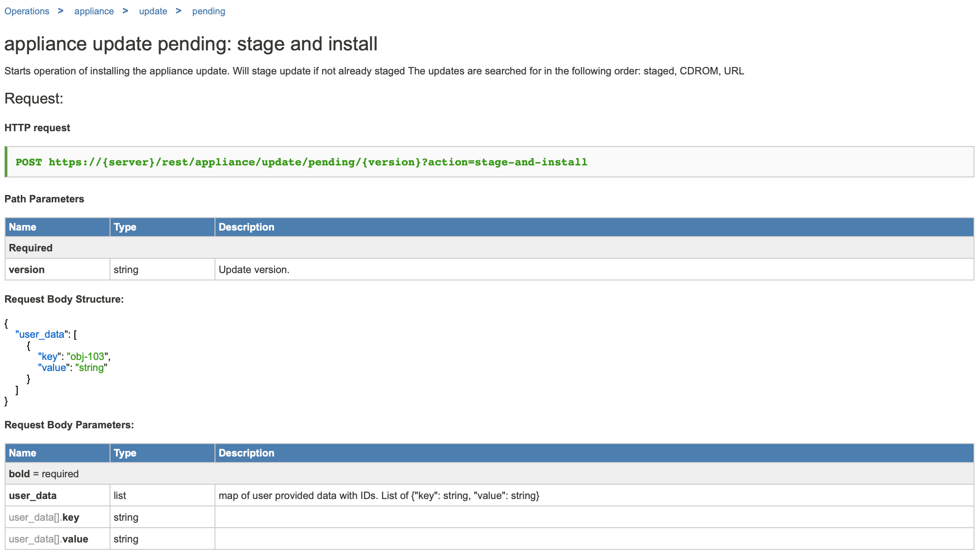Click Name header in Body Parameters table
Screen dimensions: 980x560
(x=23, y=453)
